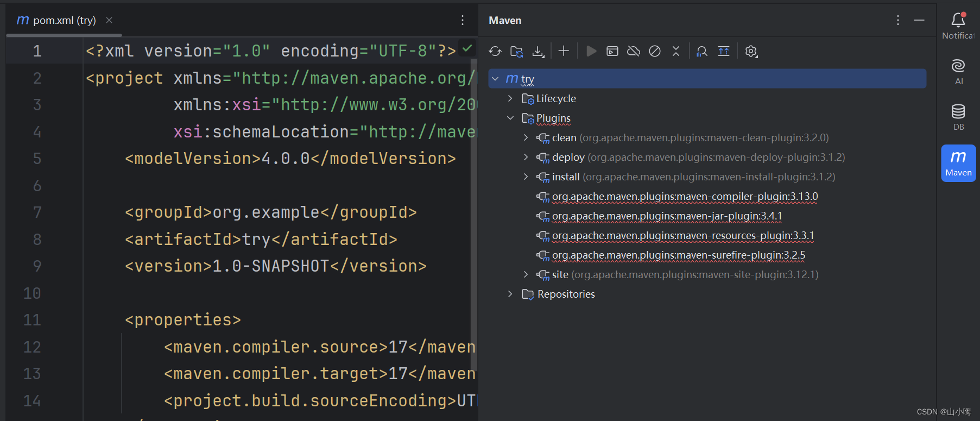Click the maven.compiler.target line

pyautogui.click(x=319, y=374)
